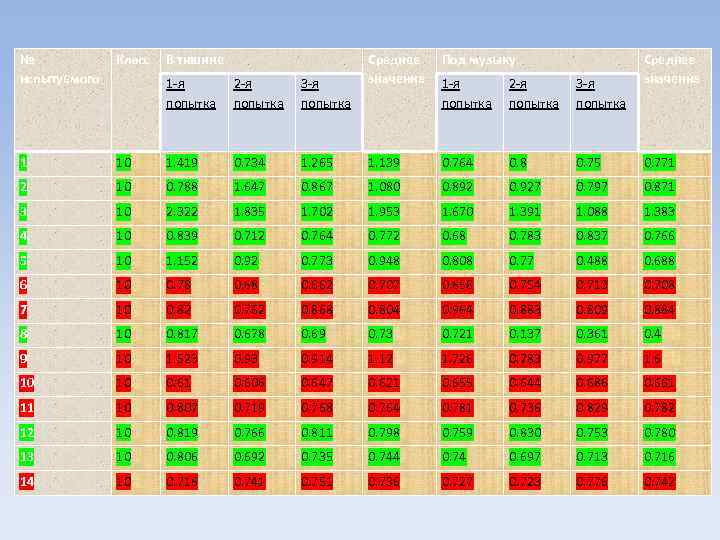Select cell 1.702

pyautogui.click(x=316, y=212)
